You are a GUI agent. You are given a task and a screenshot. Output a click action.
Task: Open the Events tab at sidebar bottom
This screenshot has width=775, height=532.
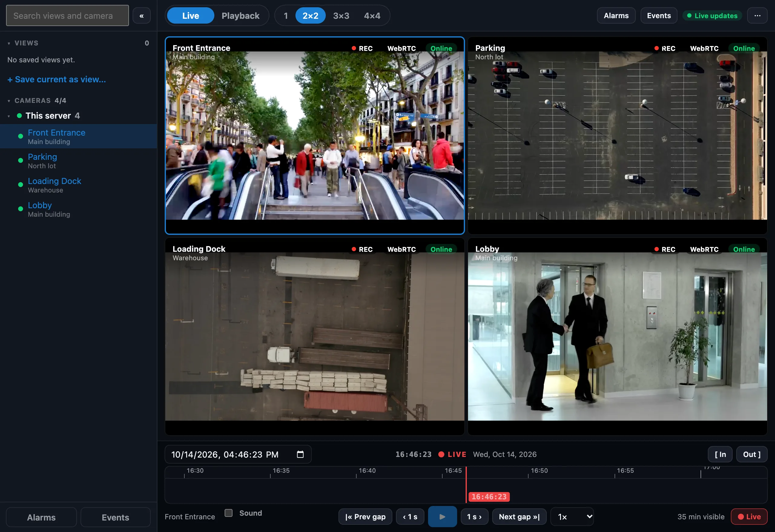tap(115, 517)
